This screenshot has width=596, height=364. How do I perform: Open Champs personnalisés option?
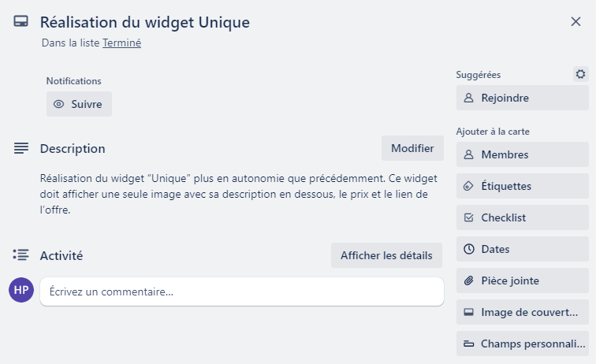click(x=522, y=344)
